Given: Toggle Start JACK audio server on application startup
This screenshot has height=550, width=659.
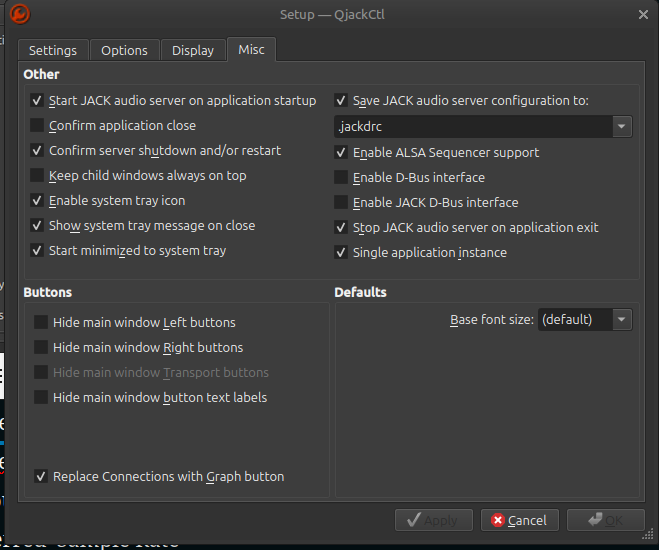Looking at the screenshot, I should pos(37,100).
